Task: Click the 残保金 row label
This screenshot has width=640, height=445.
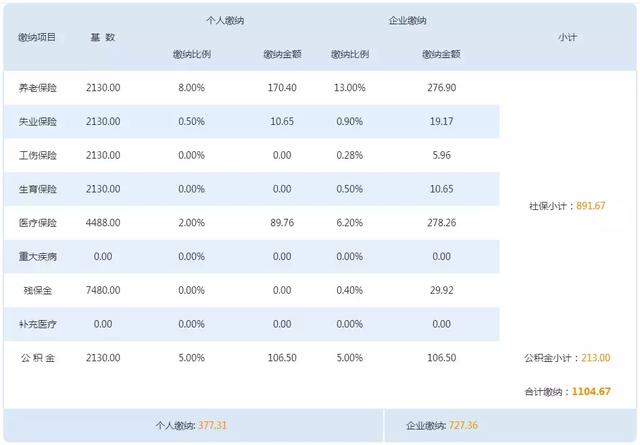Action: (37, 290)
